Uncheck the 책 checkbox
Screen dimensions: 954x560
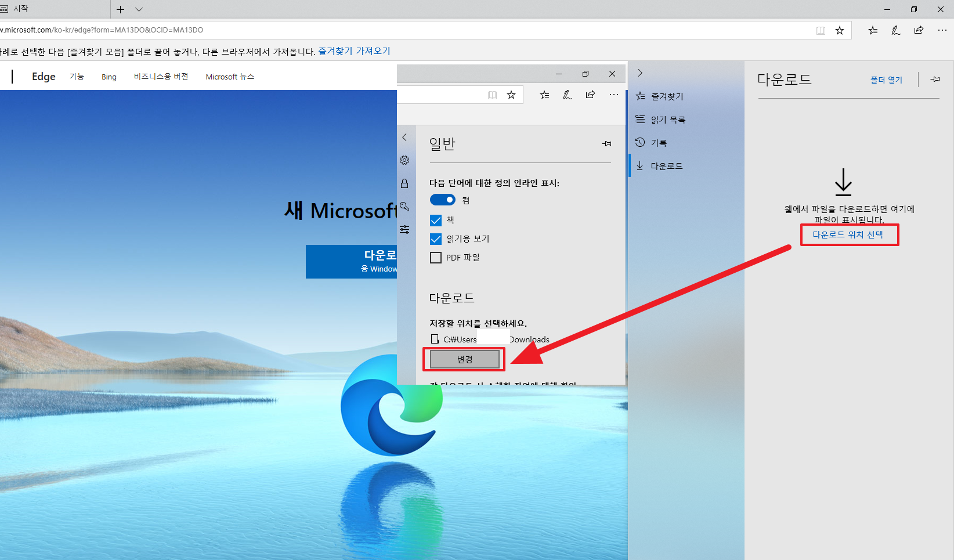click(x=436, y=221)
